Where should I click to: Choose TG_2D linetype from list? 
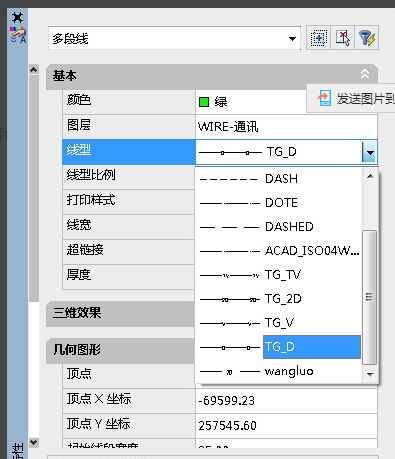[279, 299]
